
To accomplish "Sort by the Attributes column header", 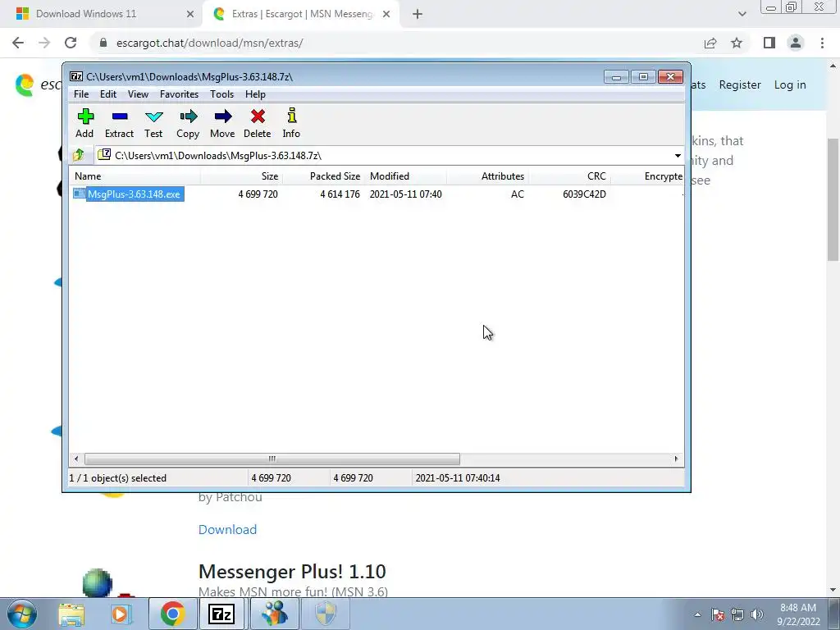I will pyautogui.click(x=487, y=176).
